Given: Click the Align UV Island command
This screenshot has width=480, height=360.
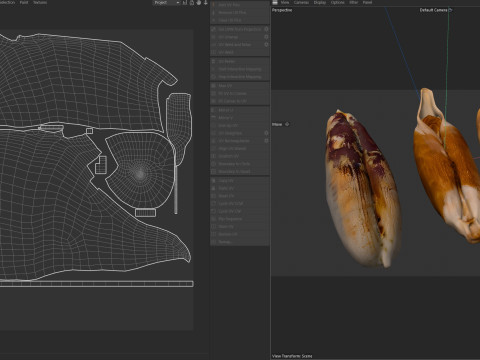Looking at the screenshot, I should pos(240,149).
